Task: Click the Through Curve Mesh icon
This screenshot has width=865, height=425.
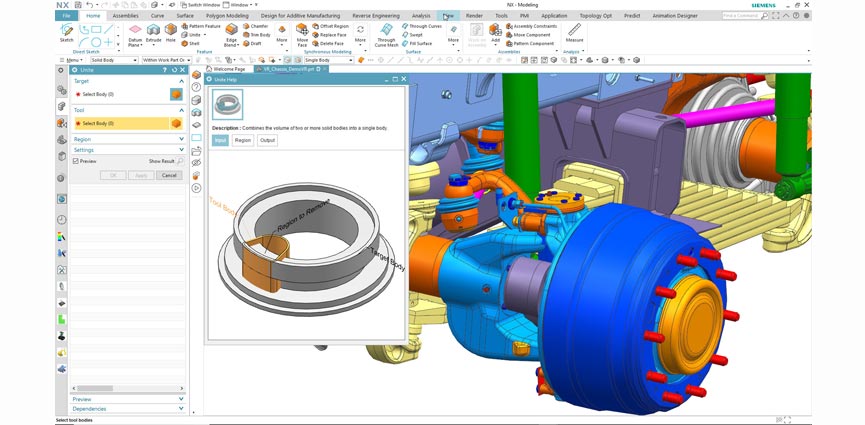Action: pos(386,34)
